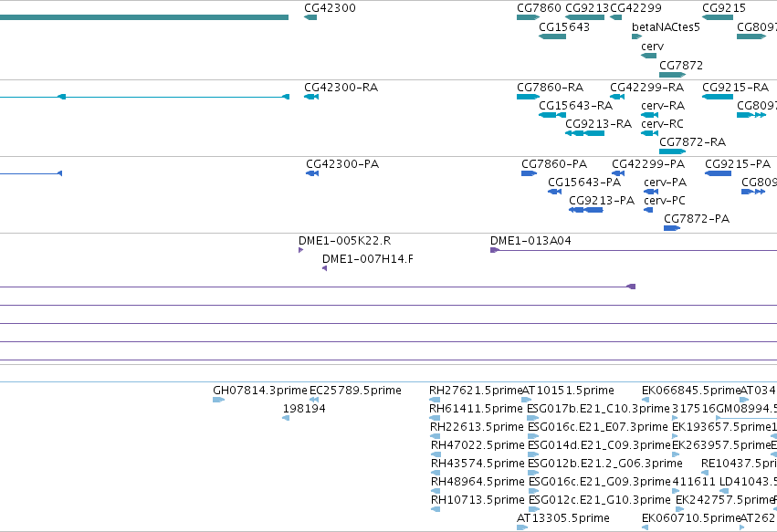The image size is (777, 532).
Task: Open EST label EK263957.5prime
Action: pos(721,445)
